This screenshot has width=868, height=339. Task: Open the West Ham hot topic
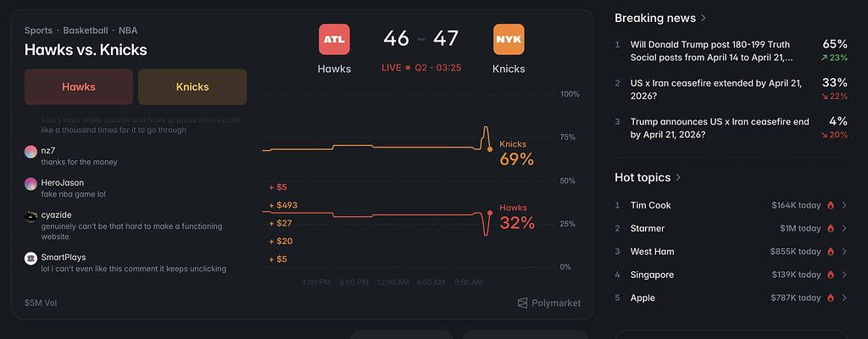tap(653, 252)
